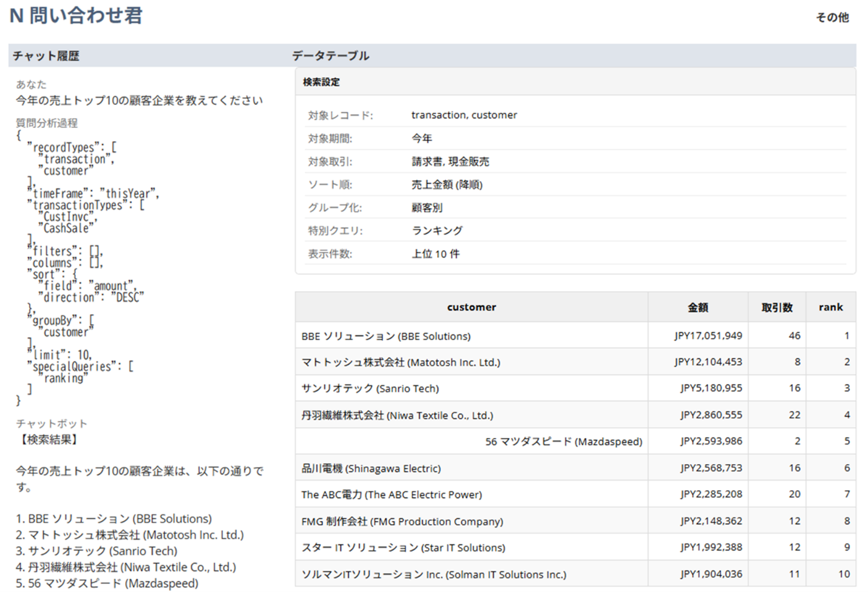Select 56 マツダスピード table cell

(x=472, y=442)
